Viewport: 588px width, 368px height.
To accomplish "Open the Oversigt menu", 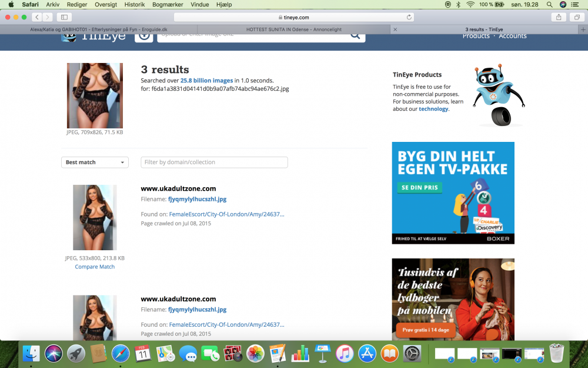I will tap(106, 5).
